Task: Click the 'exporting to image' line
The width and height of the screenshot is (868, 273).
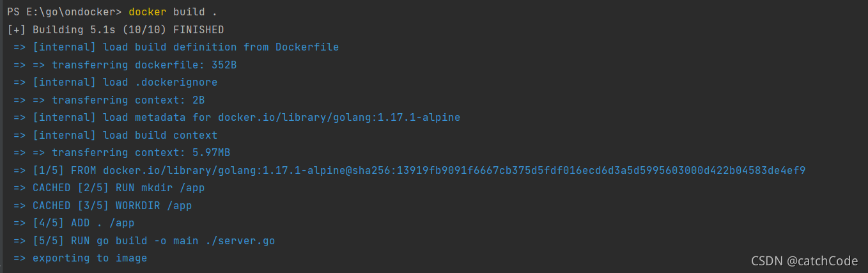Action: pyautogui.click(x=80, y=258)
